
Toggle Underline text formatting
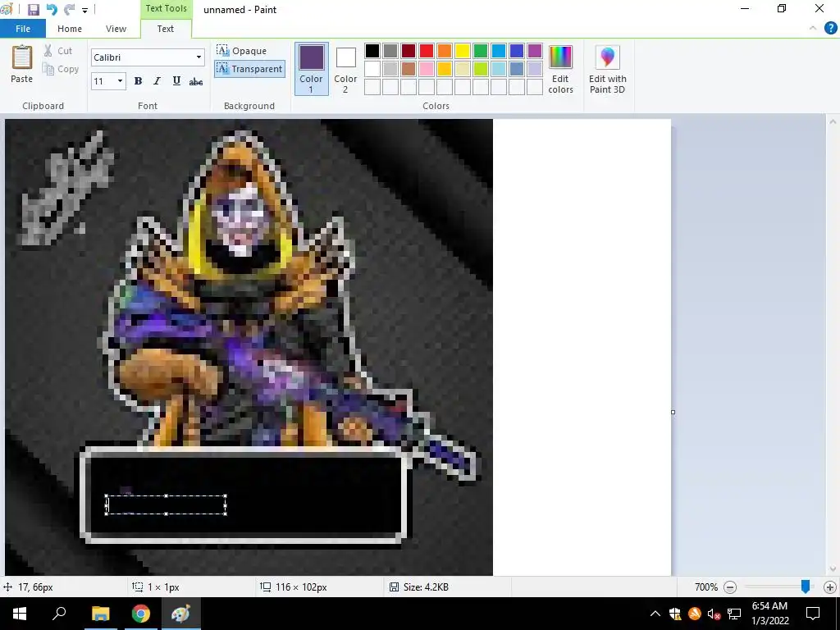(176, 81)
